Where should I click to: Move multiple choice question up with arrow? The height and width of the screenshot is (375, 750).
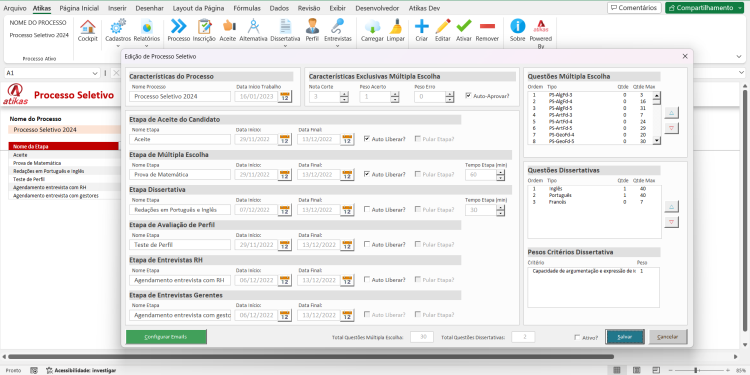tap(672, 113)
